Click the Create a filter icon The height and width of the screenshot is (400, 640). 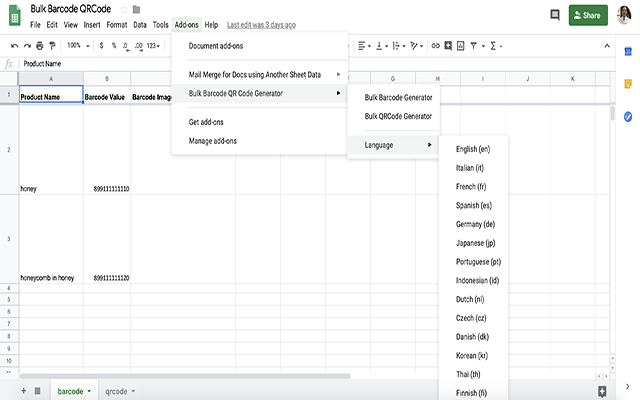tap(473, 46)
